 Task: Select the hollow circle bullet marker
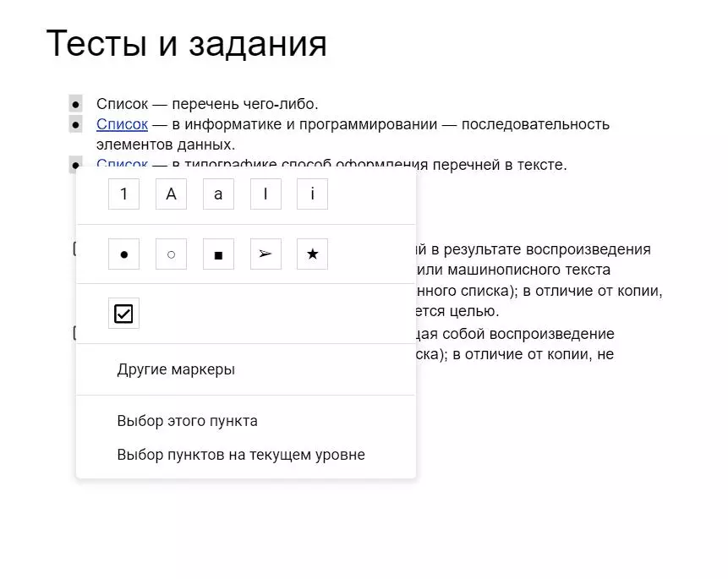171,254
